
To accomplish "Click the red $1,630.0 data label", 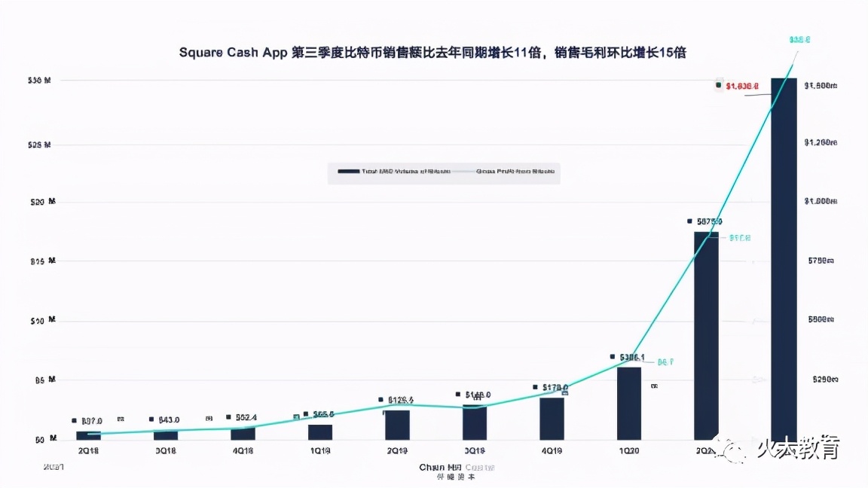I will 742,87.
